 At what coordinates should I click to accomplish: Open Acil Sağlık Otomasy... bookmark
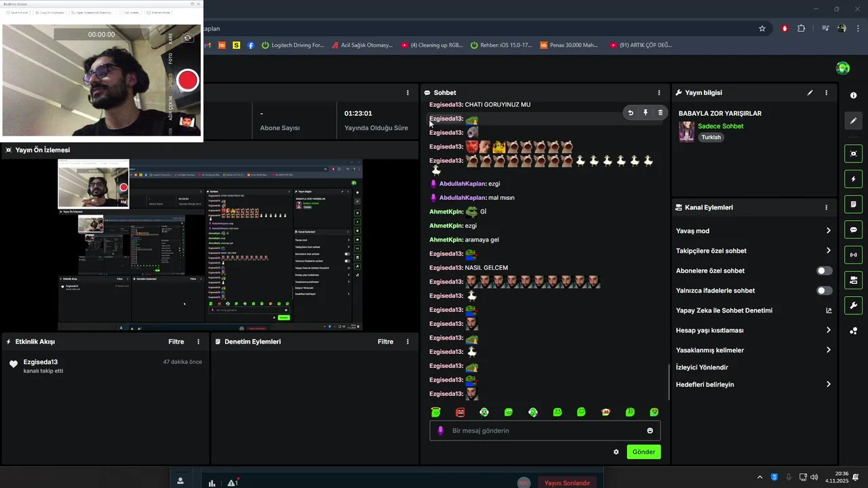(x=363, y=45)
